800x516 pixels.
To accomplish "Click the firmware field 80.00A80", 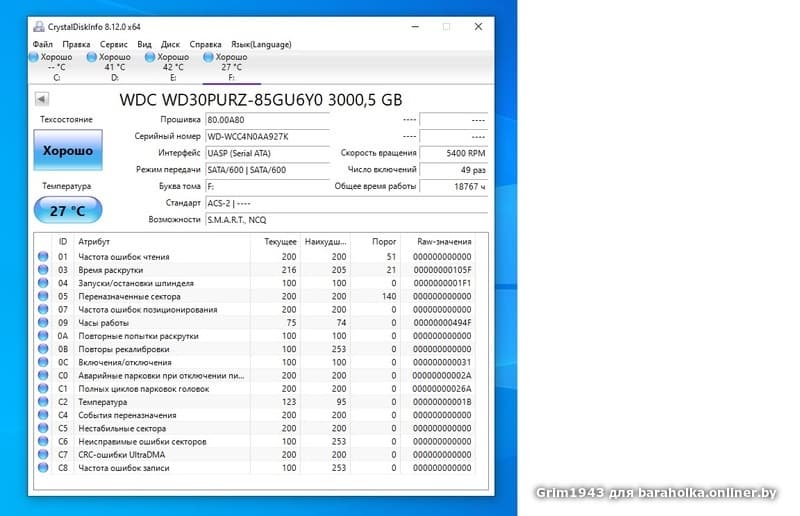I will pyautogui.click(x=267, y=120).
